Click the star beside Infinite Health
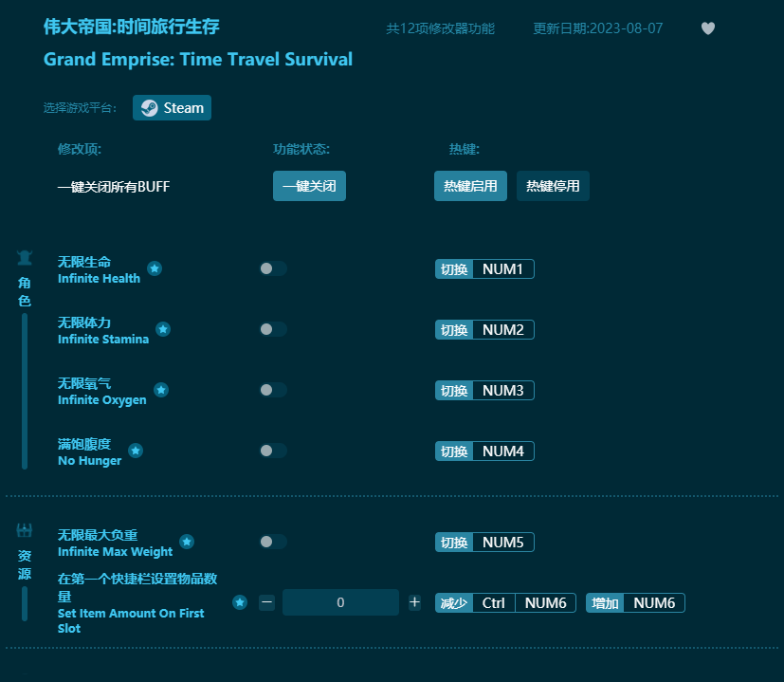The width and height of the screenshot is (784, 682). [x=155, y=268]
